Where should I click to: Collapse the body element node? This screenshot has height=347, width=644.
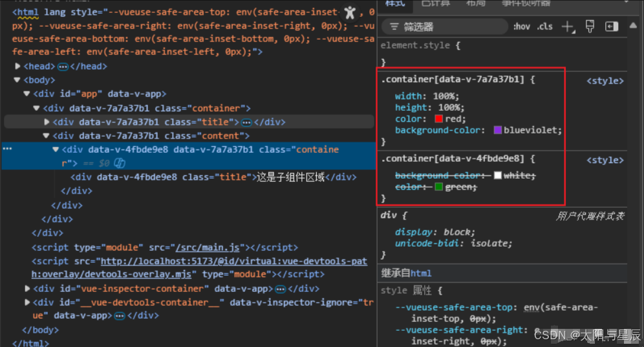click(x=17, y=80)
